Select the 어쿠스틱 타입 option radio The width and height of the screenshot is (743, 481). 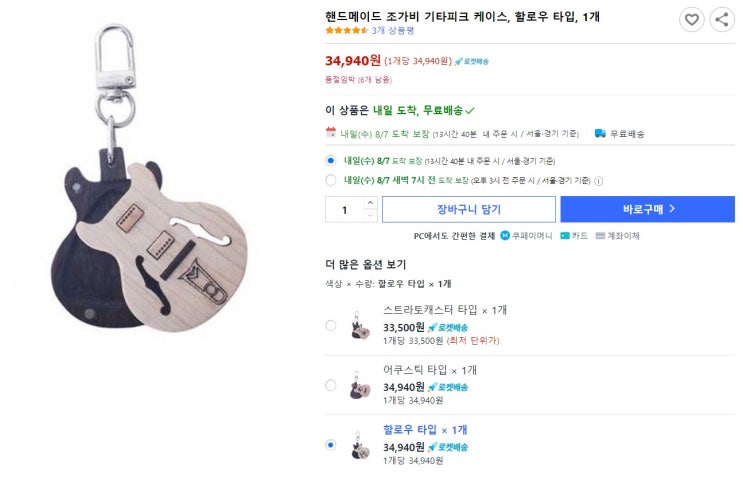tap(331, 385)
